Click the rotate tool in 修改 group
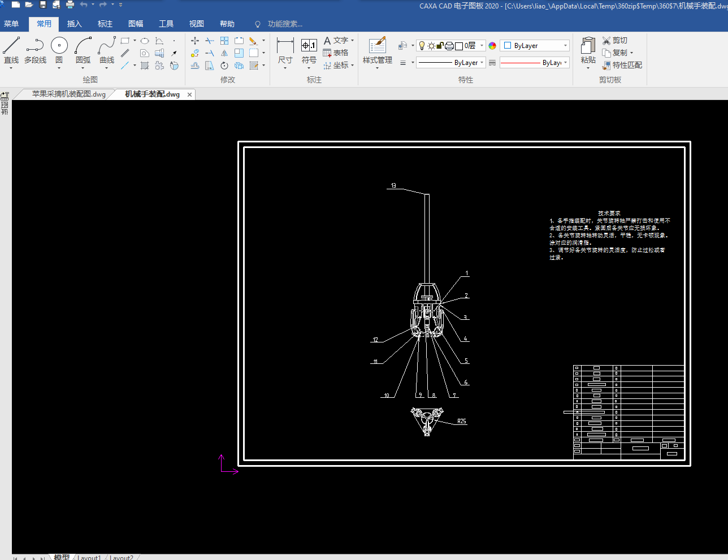 [224, 66]
